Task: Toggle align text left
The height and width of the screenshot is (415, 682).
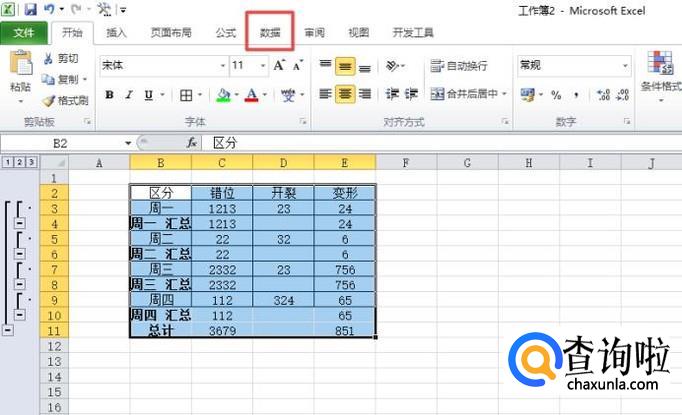Action: click(325, 94)
